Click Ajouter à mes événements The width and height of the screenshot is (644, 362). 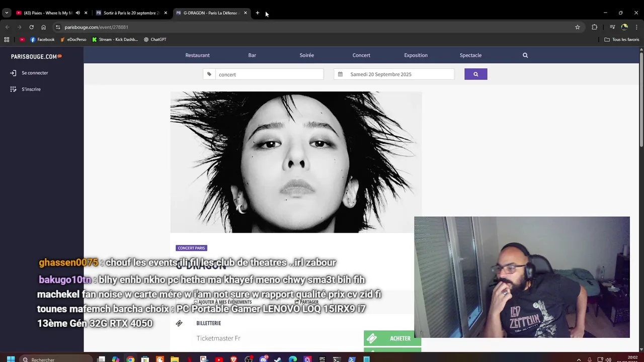(x=222, y=302)
